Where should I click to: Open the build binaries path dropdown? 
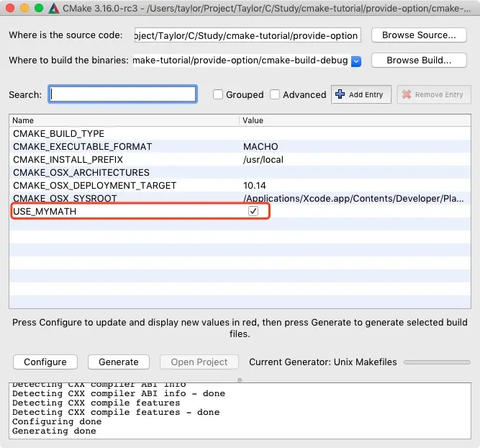(356, 61)
